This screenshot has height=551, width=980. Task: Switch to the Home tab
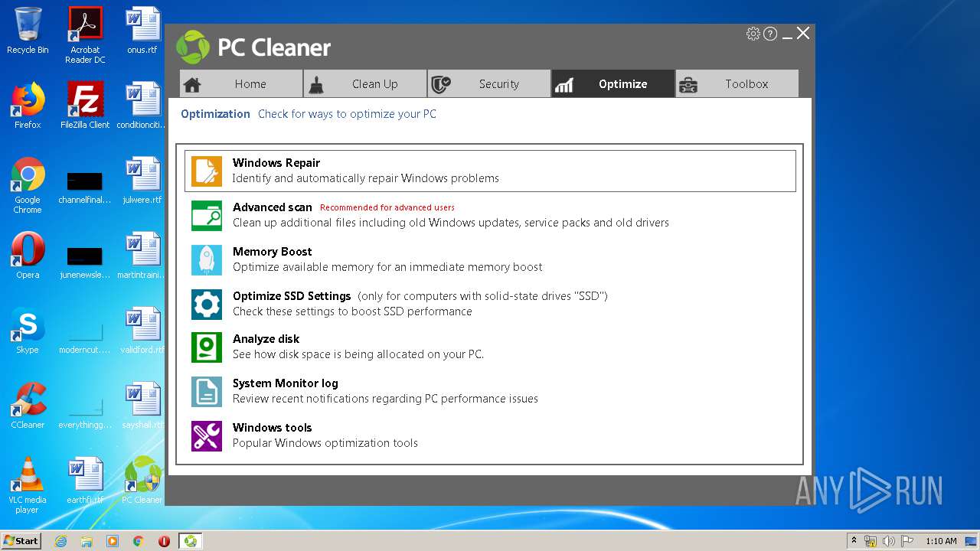241,84
